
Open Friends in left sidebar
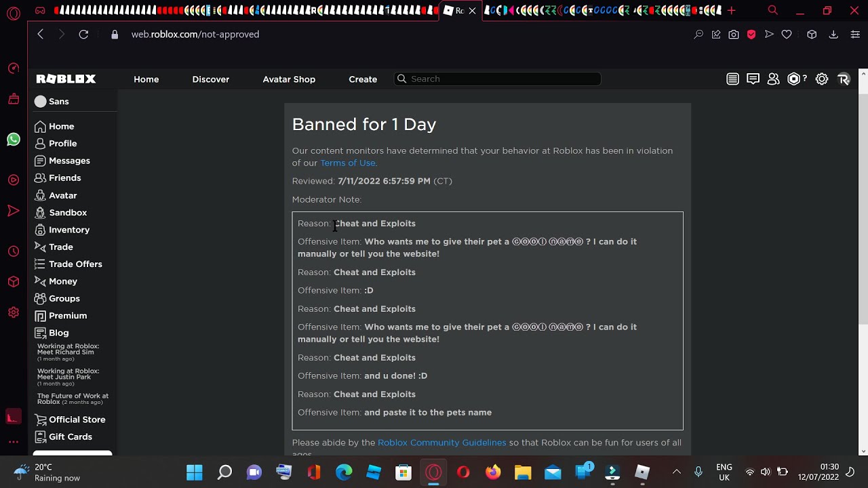[58, 178]
